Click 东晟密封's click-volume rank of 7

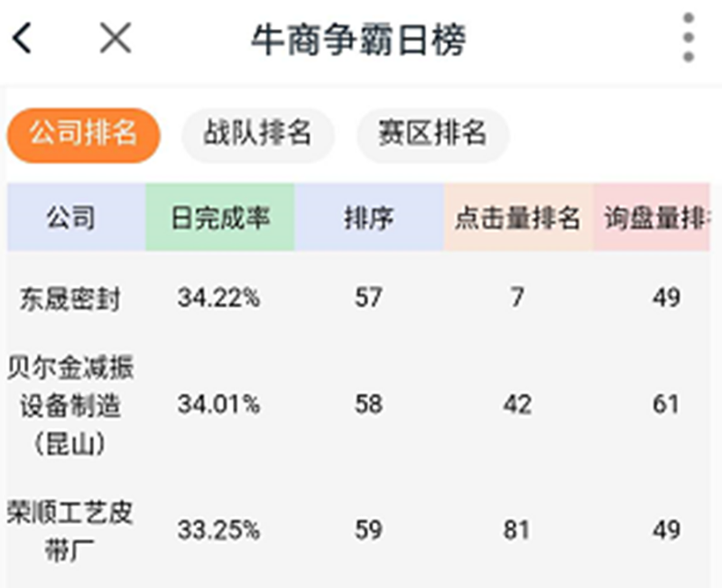click(516, 297)
